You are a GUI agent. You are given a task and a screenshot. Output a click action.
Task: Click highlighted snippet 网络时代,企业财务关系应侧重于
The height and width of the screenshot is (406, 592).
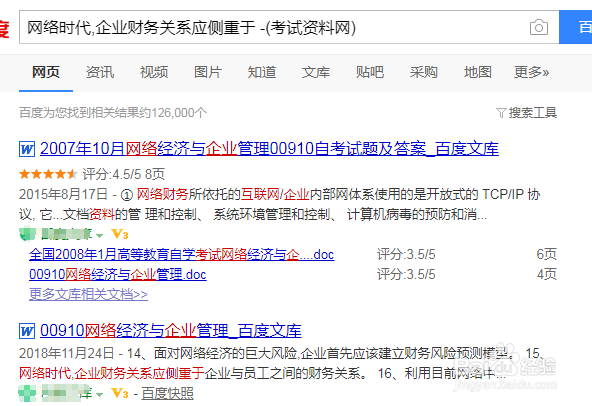click(x=112, y=373)
